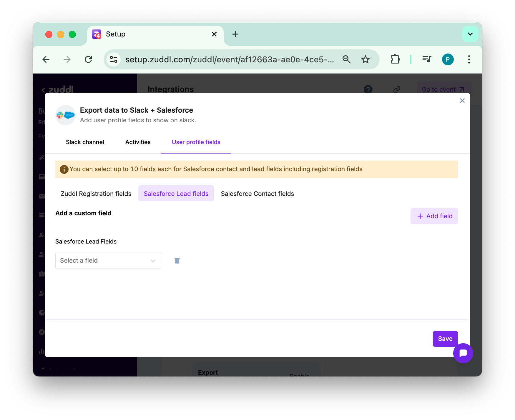Click the info icon in yellow banner

[64, 169]
